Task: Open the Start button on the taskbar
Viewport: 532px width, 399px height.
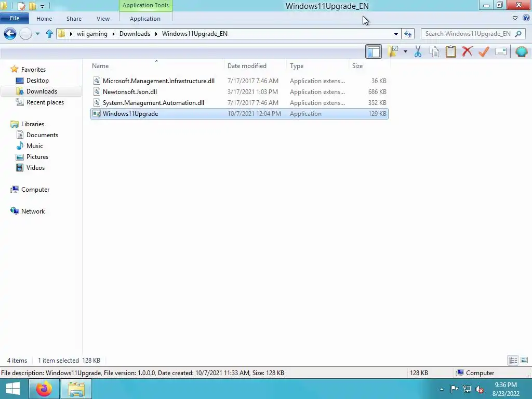Action: tap(13, 389)
